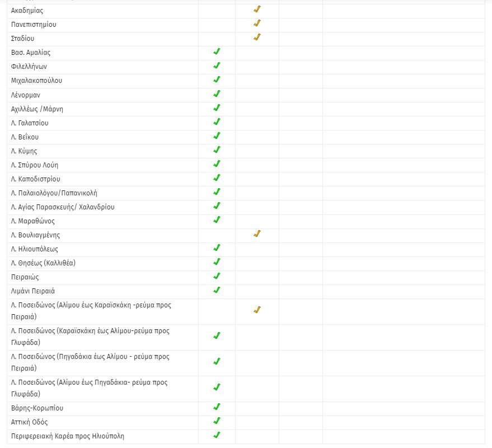Select Λ. Ποσειδώνος (Καραϊσκάκη έως Αλίμου) label

(x=90, y=337)
